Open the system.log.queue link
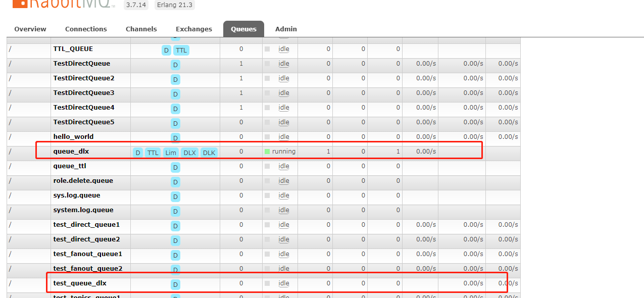Image resolution: width=644 pixels, height=298 pixels. (83, 210)
